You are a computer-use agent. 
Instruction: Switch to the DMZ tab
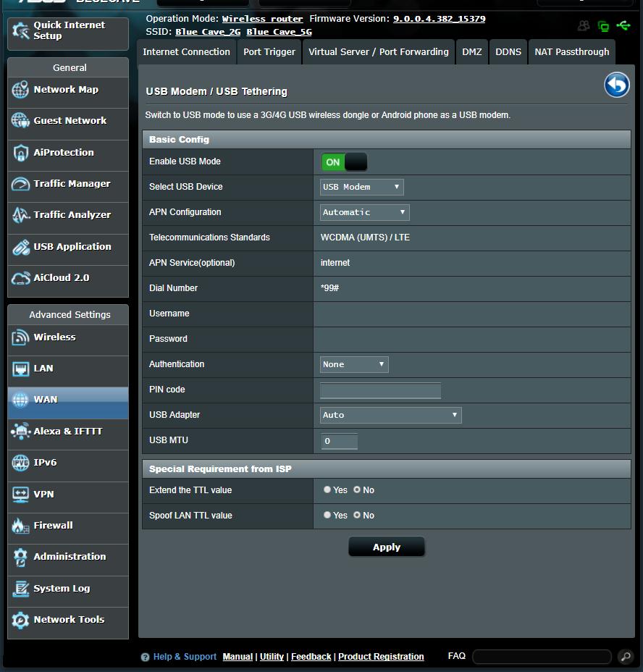[x=472, y=52]
